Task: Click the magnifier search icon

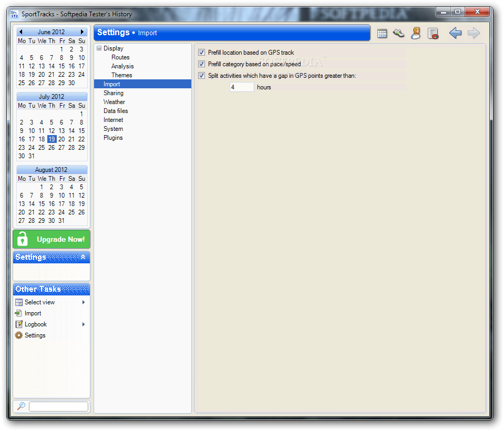Action: 21,406
